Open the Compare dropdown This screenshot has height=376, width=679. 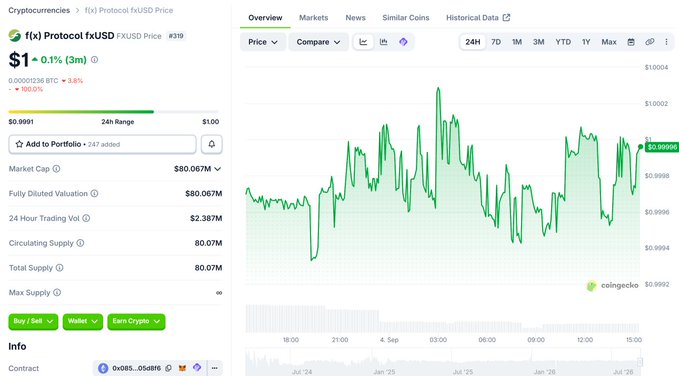coord(318,42)
